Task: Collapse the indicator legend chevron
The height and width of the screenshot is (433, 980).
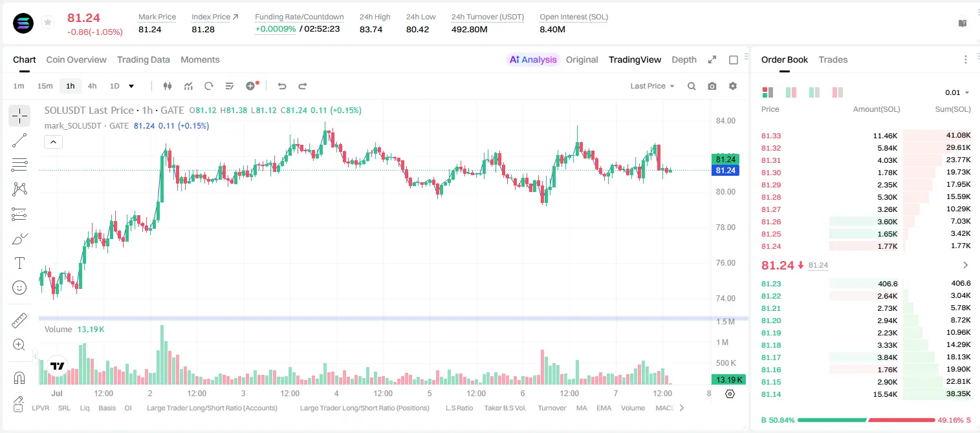Action: click(x=53, y=142)
